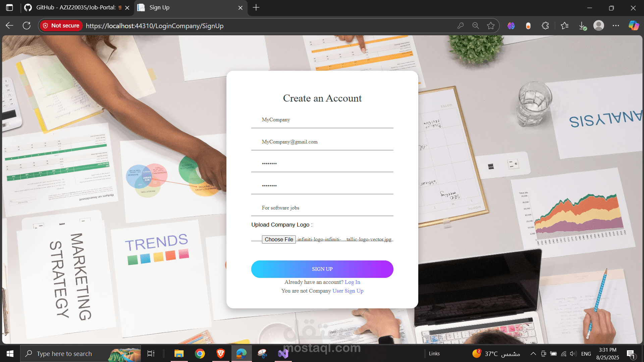Switch to the GitHub Job-Portal tab

75,7
